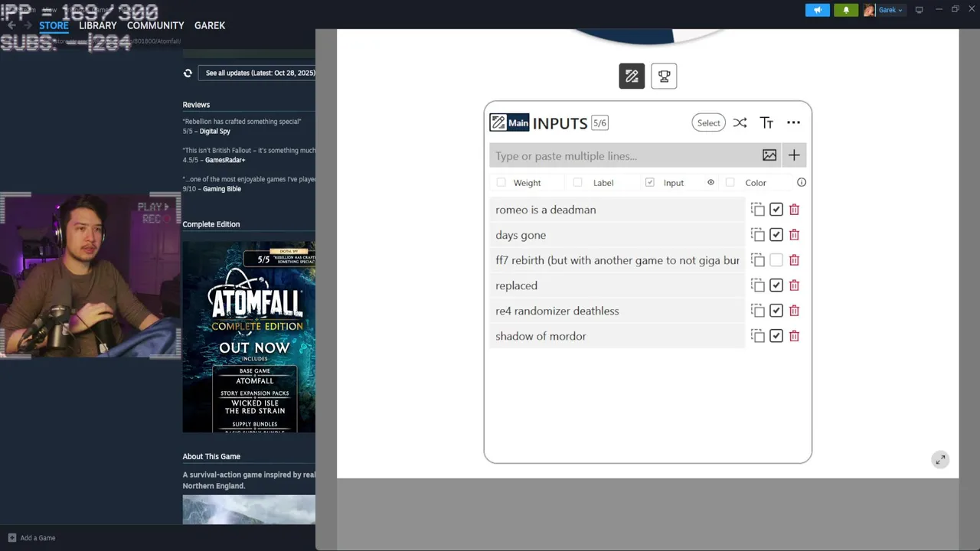980x551 pixels.
Task: Edit the 'shadow of mordor' text
Action: 617,335
